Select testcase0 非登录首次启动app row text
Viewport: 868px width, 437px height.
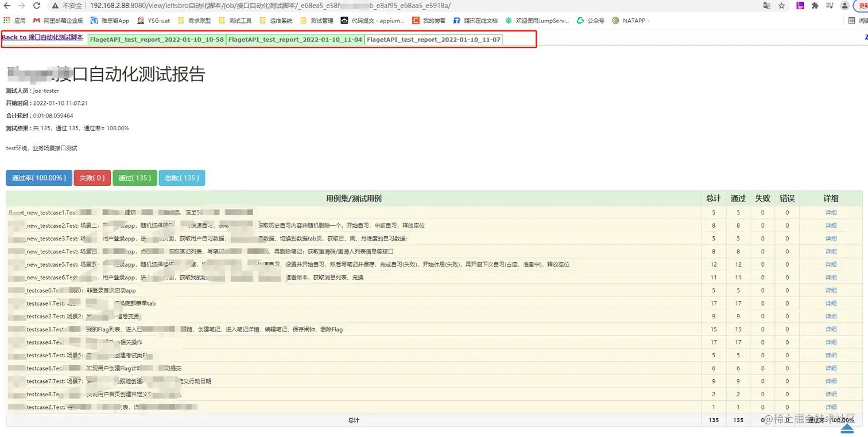tap(72, 291)
